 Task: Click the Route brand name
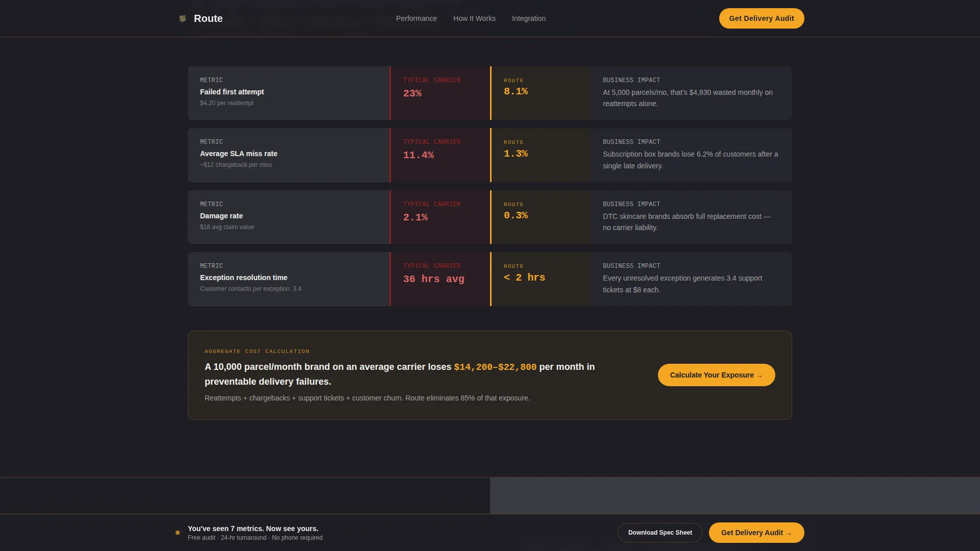pos(208,18)
